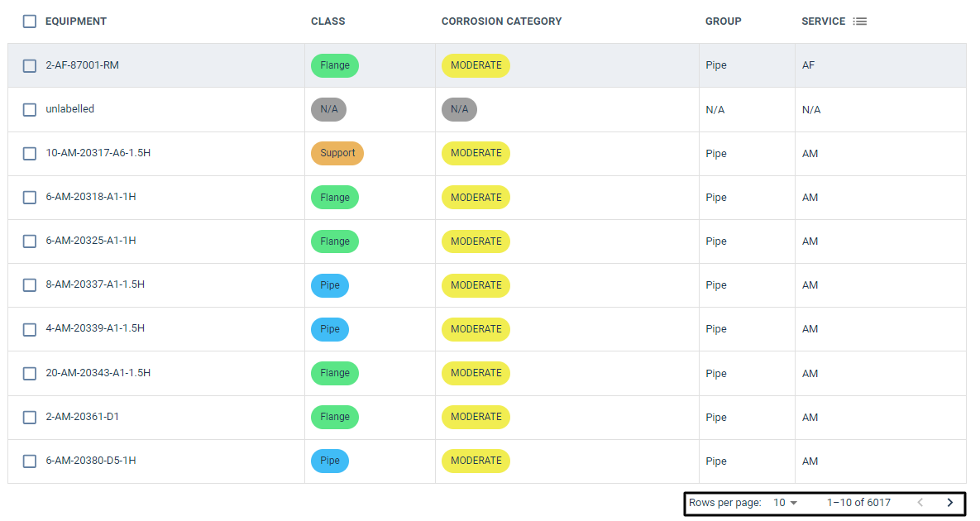This screenshot has width=980, height=521.
Task: Click the Group column header
Action: [x=723, y=22]
